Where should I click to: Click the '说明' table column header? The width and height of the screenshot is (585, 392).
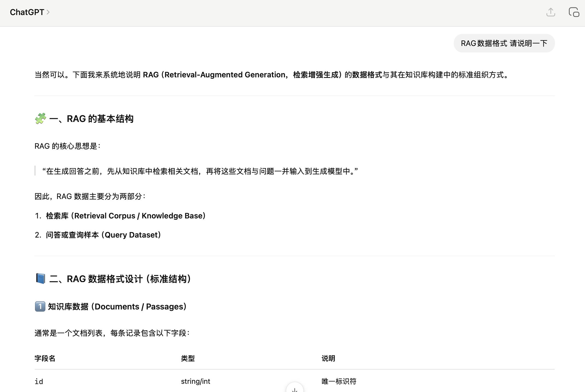[x=328, y=358]
